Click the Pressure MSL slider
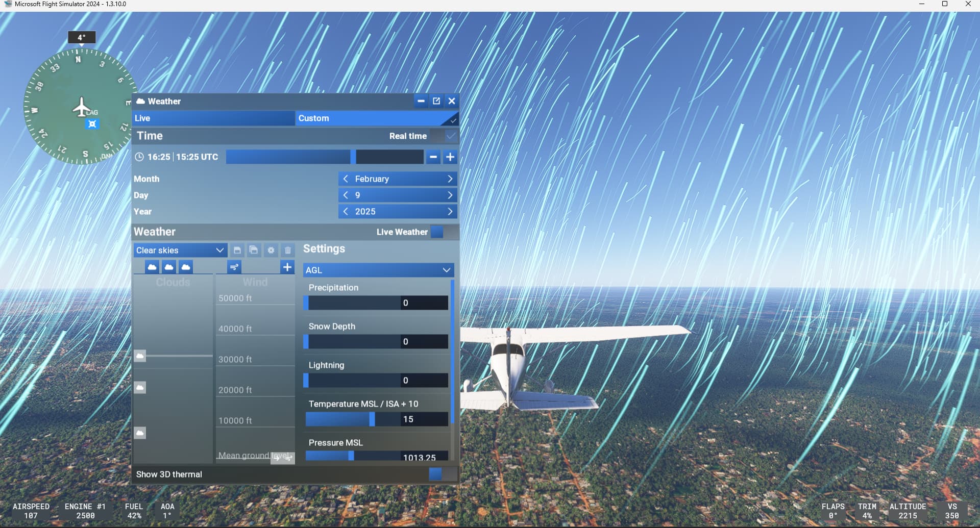Screen dimensions: 980x528 [352, 456]
